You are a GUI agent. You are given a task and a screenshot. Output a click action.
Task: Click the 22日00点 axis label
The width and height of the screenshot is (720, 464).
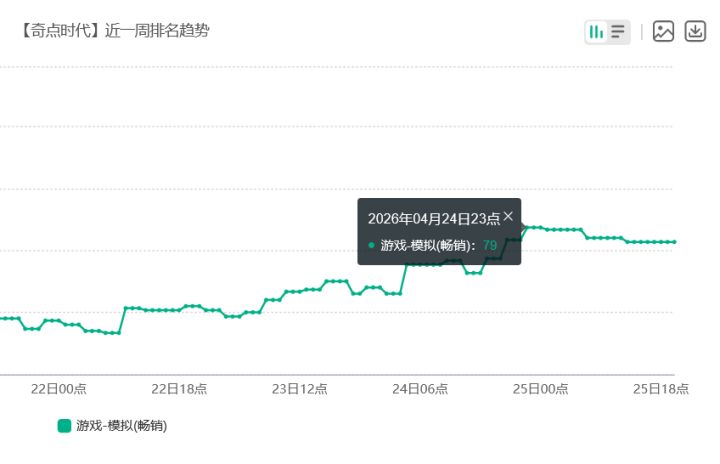point(59,389)
